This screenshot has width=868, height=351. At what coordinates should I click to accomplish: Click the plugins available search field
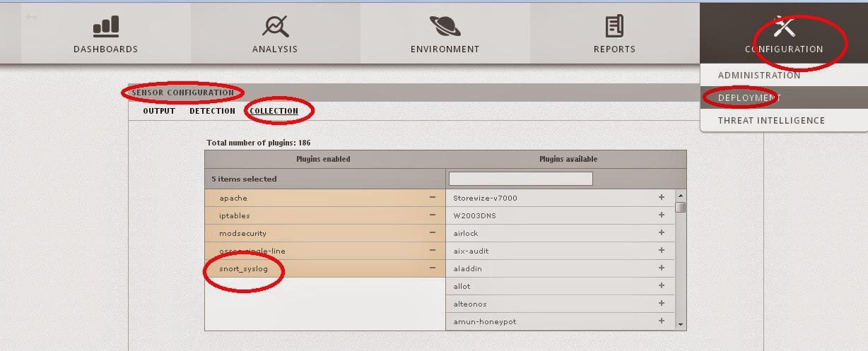tap(520, 179)
